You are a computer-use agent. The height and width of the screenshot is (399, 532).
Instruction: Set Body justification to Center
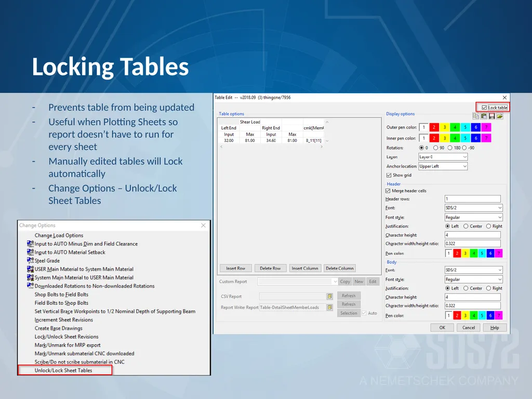pos(466,288)
